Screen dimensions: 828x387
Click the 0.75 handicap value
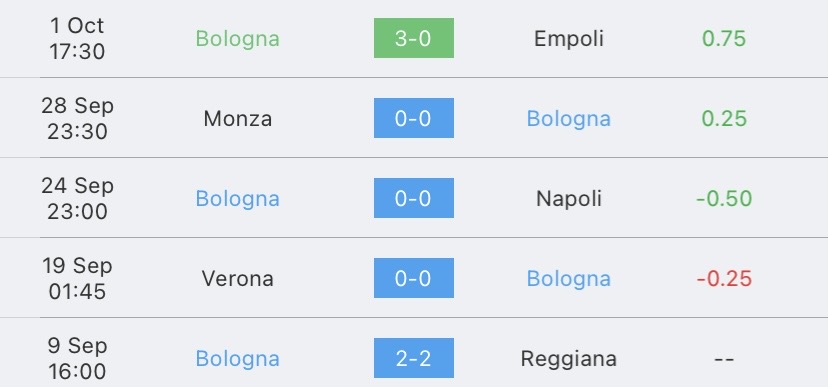pyautogui.click(x=724, y=39)
